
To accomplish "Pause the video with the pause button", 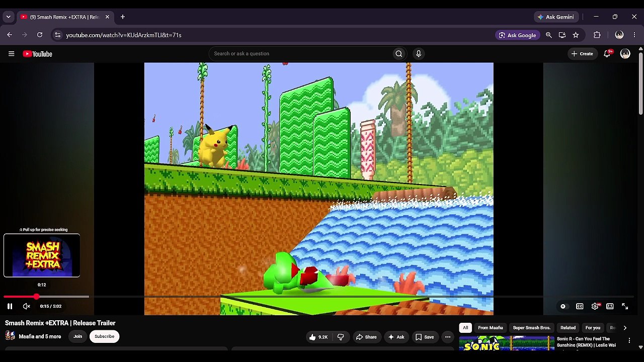I will (10, 306).
